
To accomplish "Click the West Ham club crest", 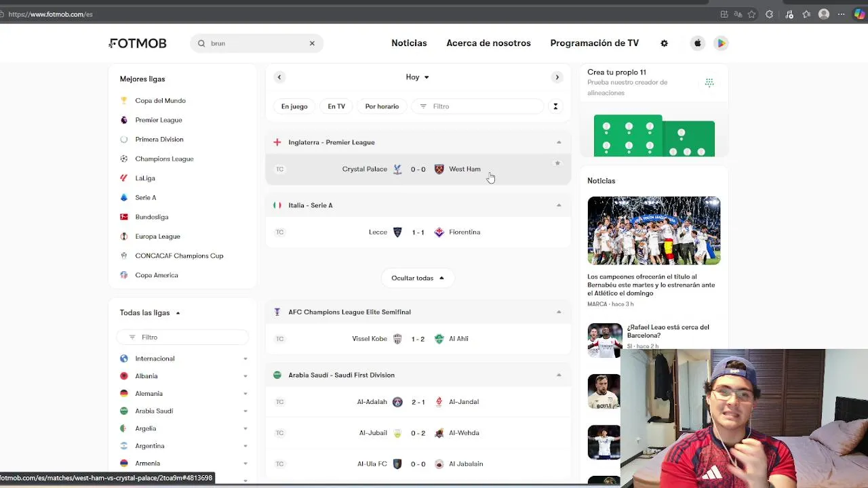I will [439, 169].
